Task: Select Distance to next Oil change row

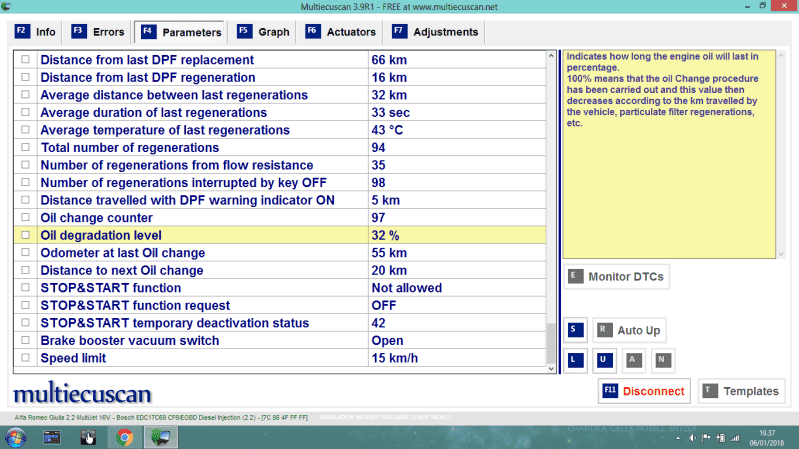Action: click(280, 270)
